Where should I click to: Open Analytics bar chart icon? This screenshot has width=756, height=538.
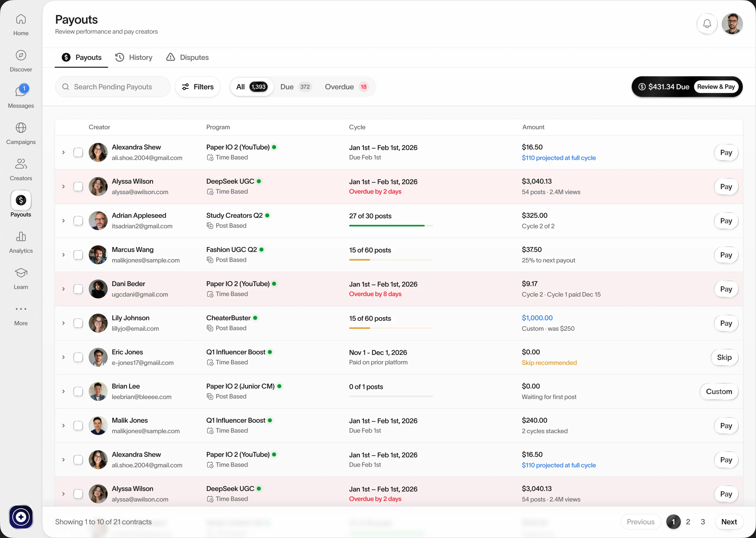(x=21, y=236)
